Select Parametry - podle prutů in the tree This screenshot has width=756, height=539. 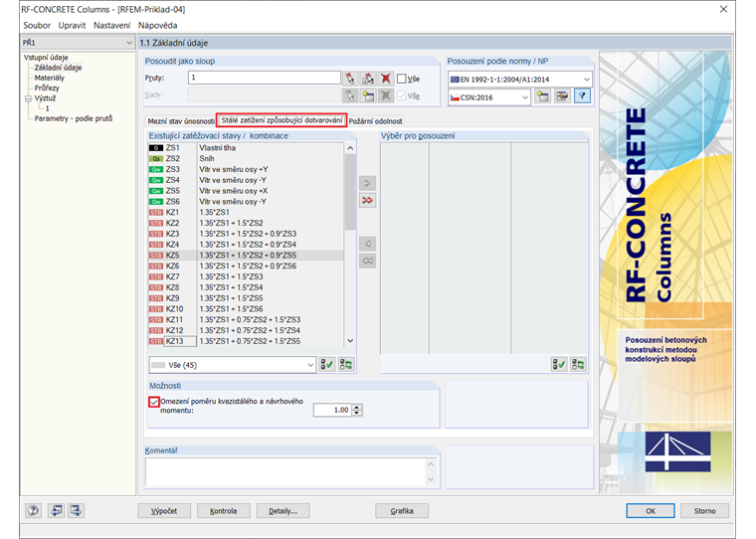(x=74, y=118)
